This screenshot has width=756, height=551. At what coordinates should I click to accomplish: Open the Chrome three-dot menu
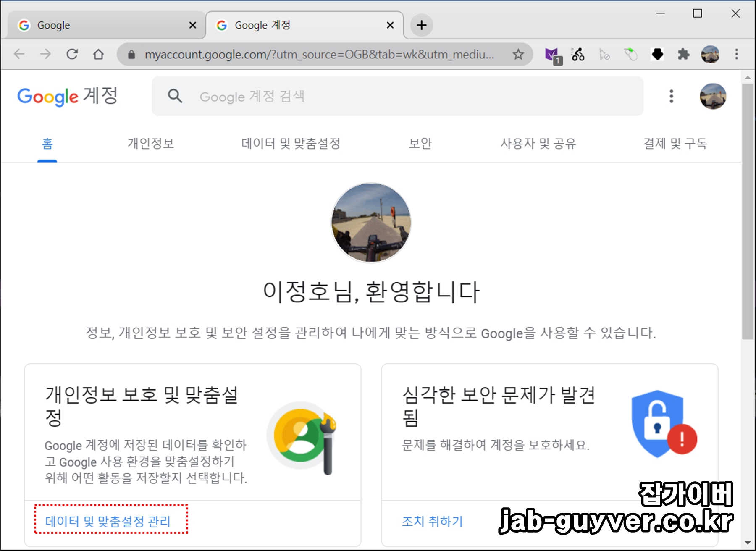tap(736, 54)
